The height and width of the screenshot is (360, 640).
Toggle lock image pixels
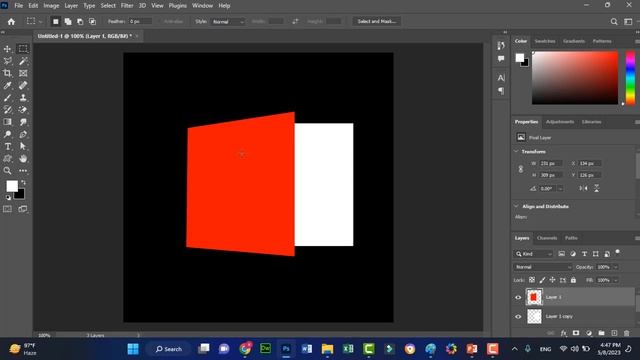pyautogui.click(x=542, y=280)
